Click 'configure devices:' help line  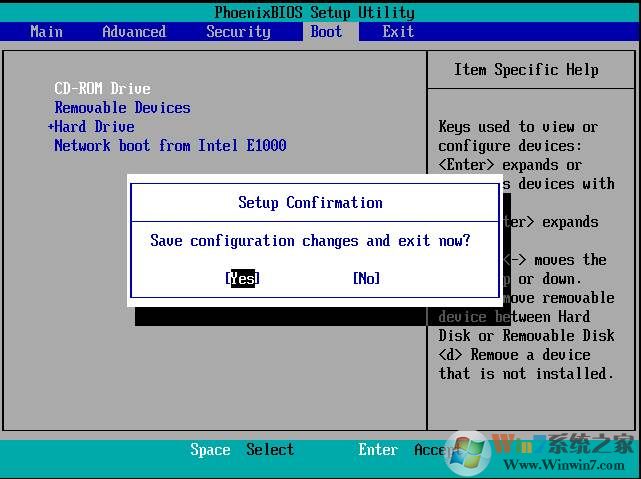(x=510, y=146)
